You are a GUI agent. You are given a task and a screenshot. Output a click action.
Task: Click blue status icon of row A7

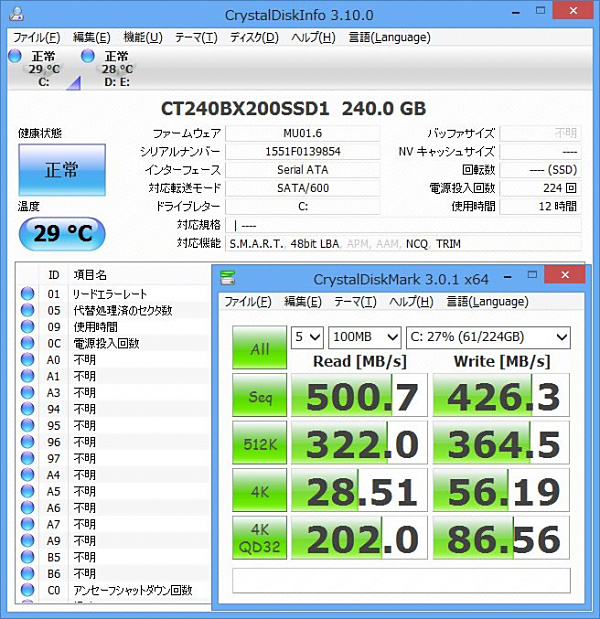(x=27, y=524)
